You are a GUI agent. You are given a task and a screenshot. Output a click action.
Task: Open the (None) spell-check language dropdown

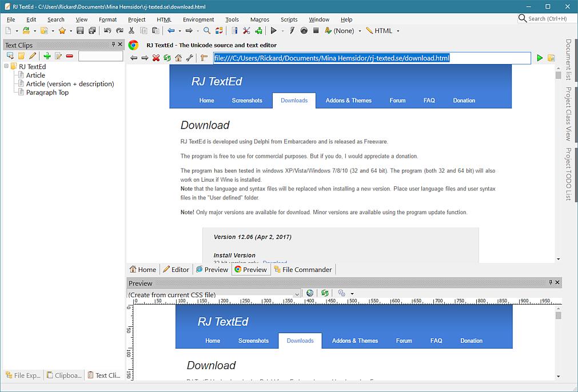pyautogui.click(x=360, y=31)
